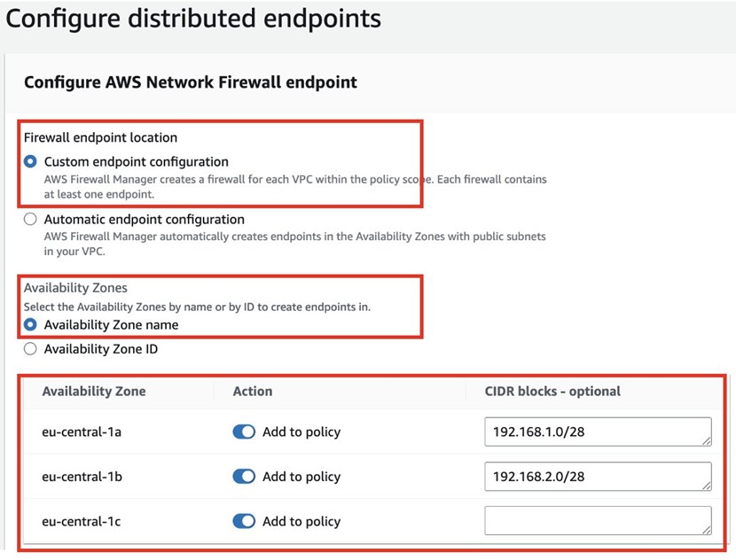Viewport: 736px width, 560px height.
Task: Choose the Availability Zone ID option
Action: point(31,349)
